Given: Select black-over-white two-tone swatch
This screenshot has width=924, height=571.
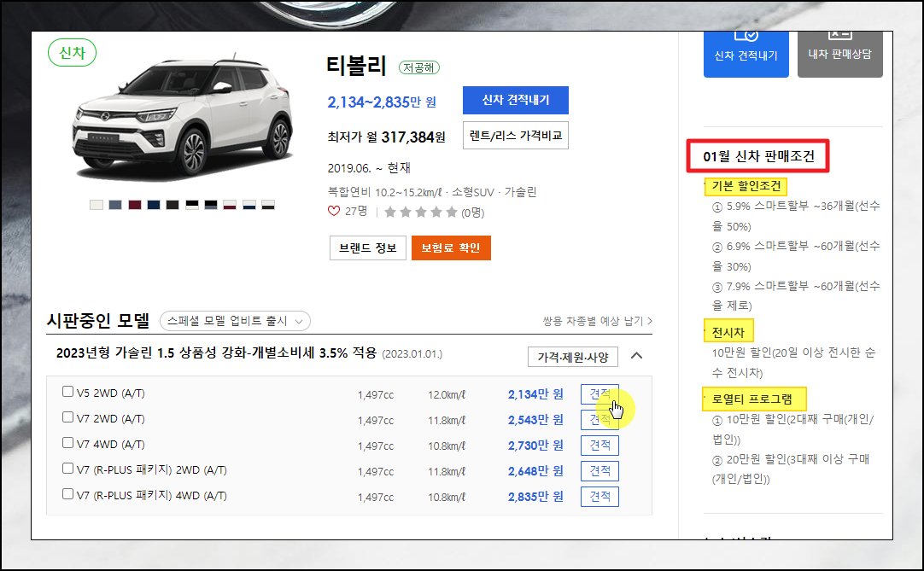Looking at the screenshot, I should pyautogui.click(x=192, y=205).
